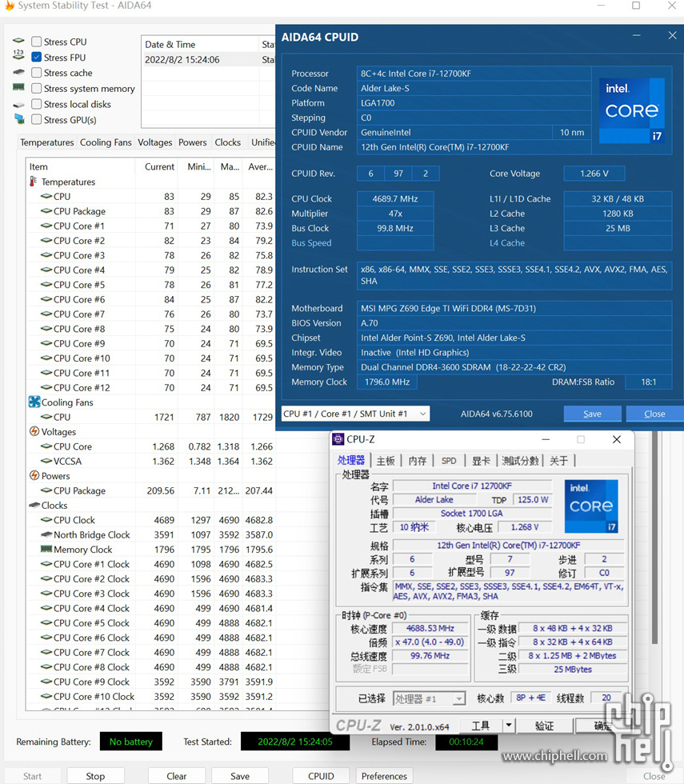Click the Intel Core i7 logo in CPU-Z
The width and height of the screenshot is (684, 784).
click(591, 506)
